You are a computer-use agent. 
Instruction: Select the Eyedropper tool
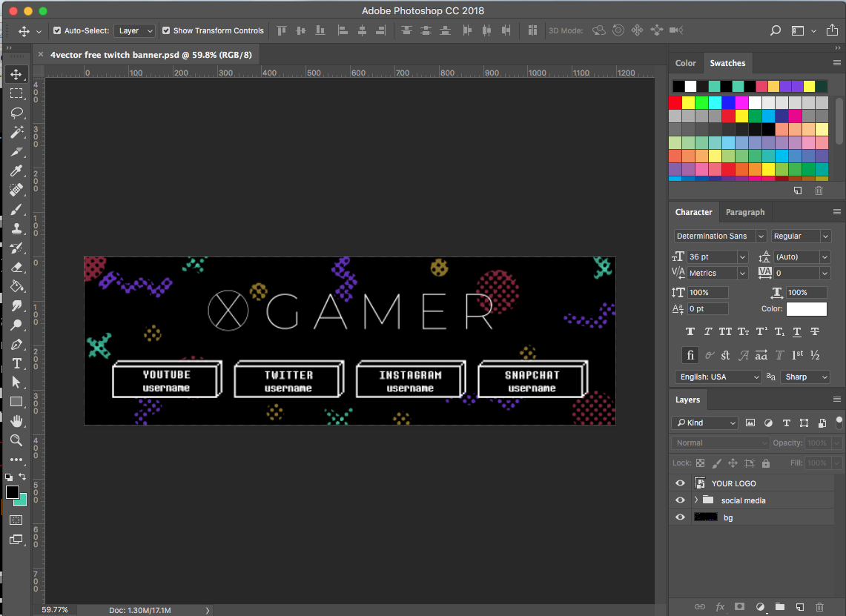(16, 171)
